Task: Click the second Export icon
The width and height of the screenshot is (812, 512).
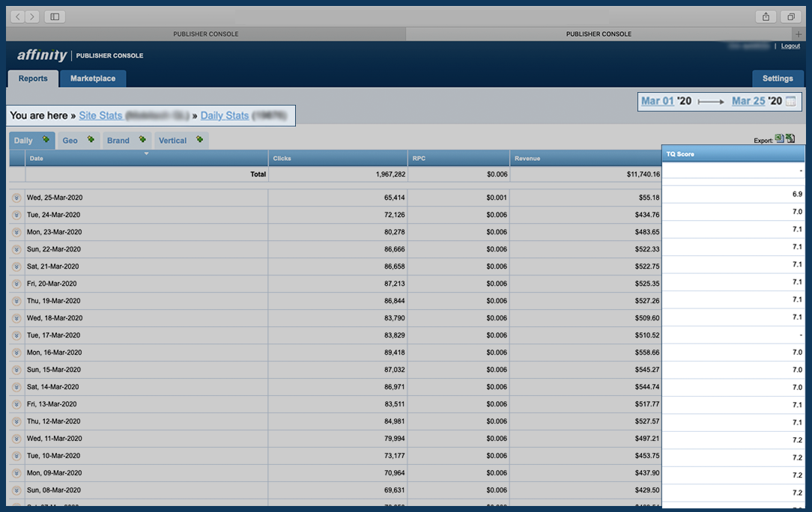Action: pos(790,138)
